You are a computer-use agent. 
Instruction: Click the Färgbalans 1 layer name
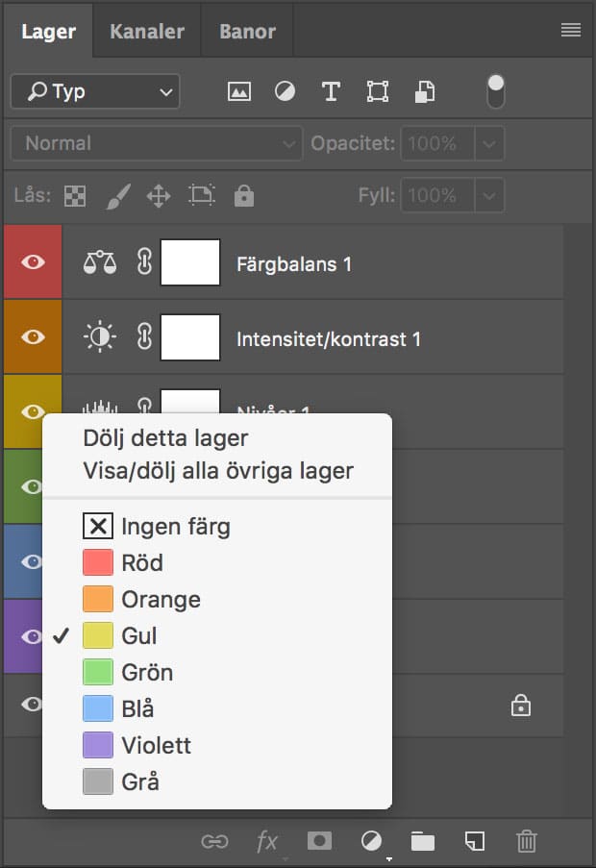[x=294, y=264]
